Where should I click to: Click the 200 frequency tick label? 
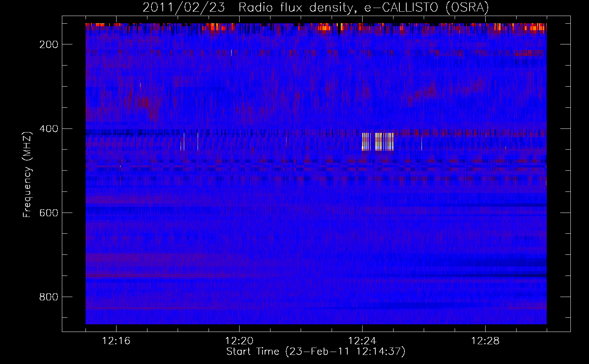(x=49, y=44)
